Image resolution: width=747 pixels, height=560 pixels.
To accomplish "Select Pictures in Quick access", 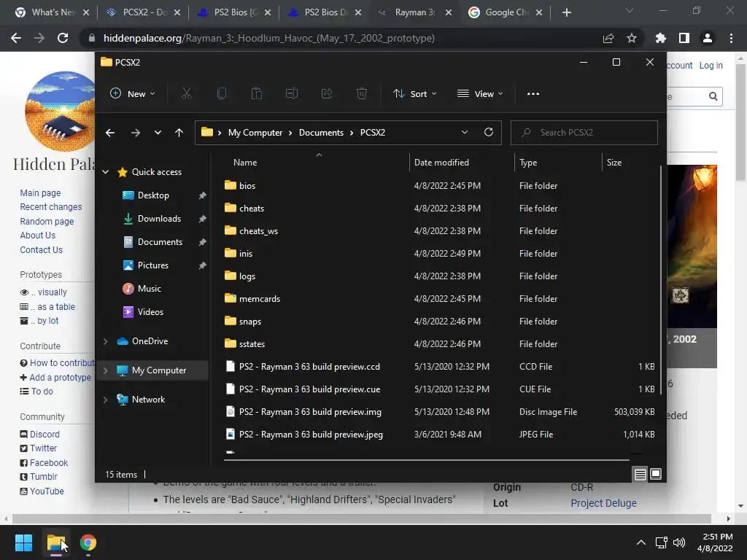I will point(153,265).
